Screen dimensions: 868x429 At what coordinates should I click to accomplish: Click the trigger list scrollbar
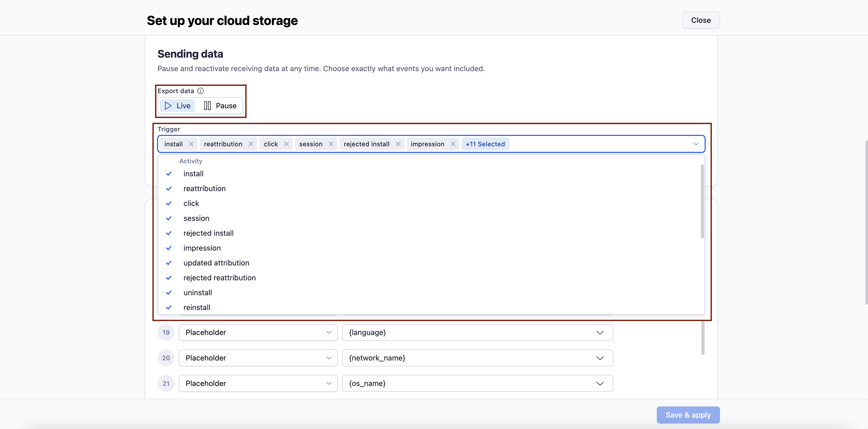[702, 201]
